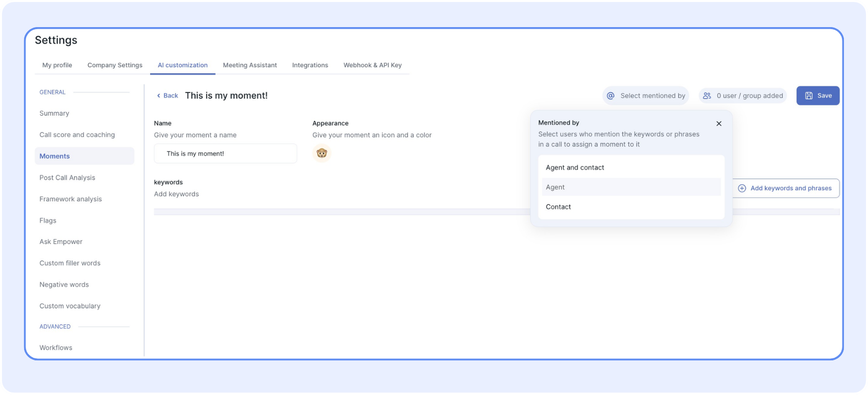The image size is (868, 395).
Task: Open Workflows under Advanced section
Action: (x=56, y=347)
